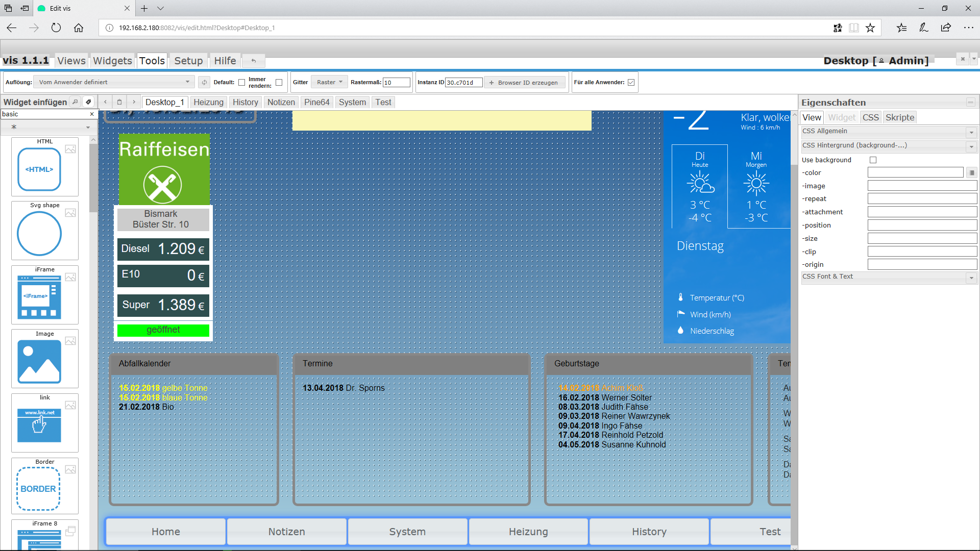980x551 pixels.
Task: Click Browser ID erzeugen button
Action: (524, 83)
